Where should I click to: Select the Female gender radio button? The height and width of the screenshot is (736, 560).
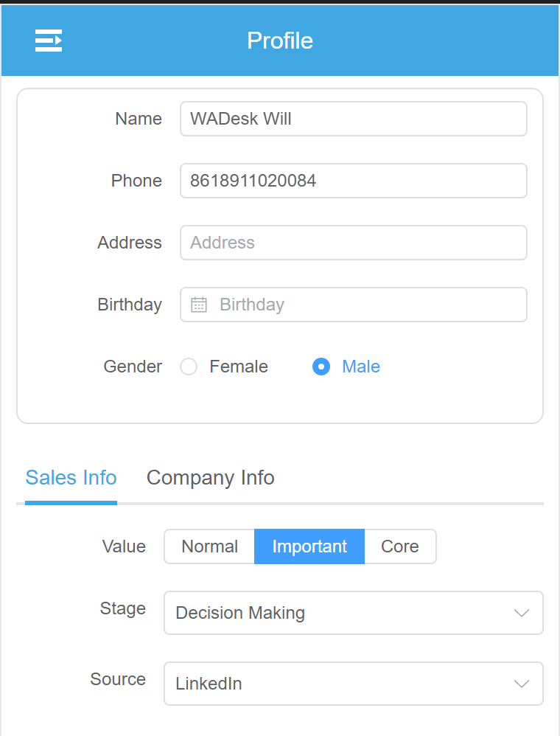tap(189, 367)
